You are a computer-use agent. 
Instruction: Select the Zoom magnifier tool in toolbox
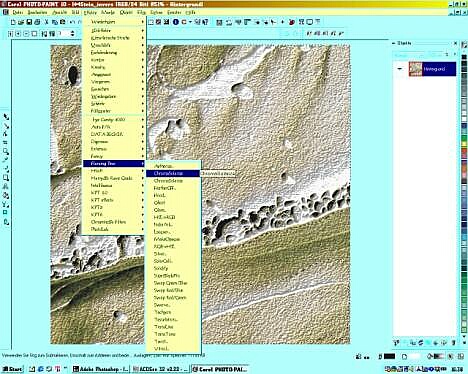tap(6, 152)
